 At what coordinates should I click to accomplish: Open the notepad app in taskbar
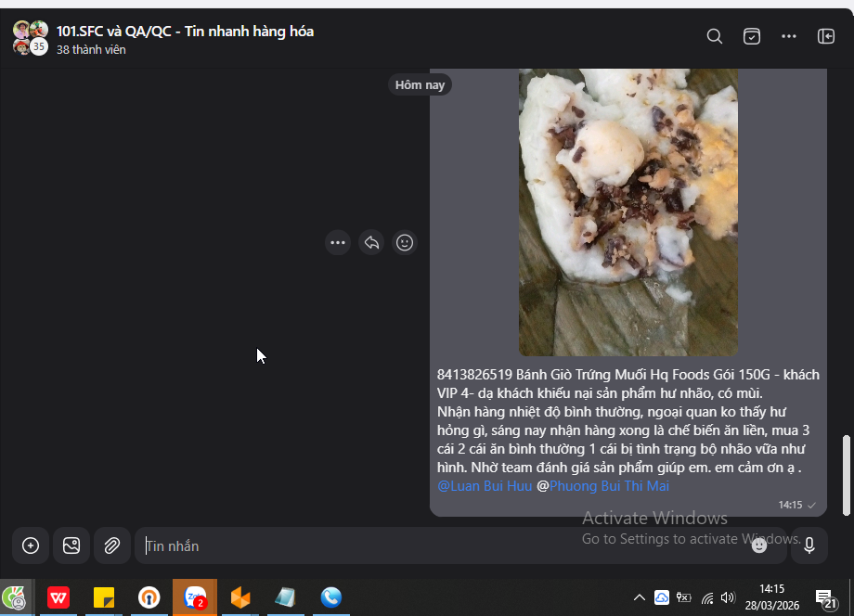[285, 597]
